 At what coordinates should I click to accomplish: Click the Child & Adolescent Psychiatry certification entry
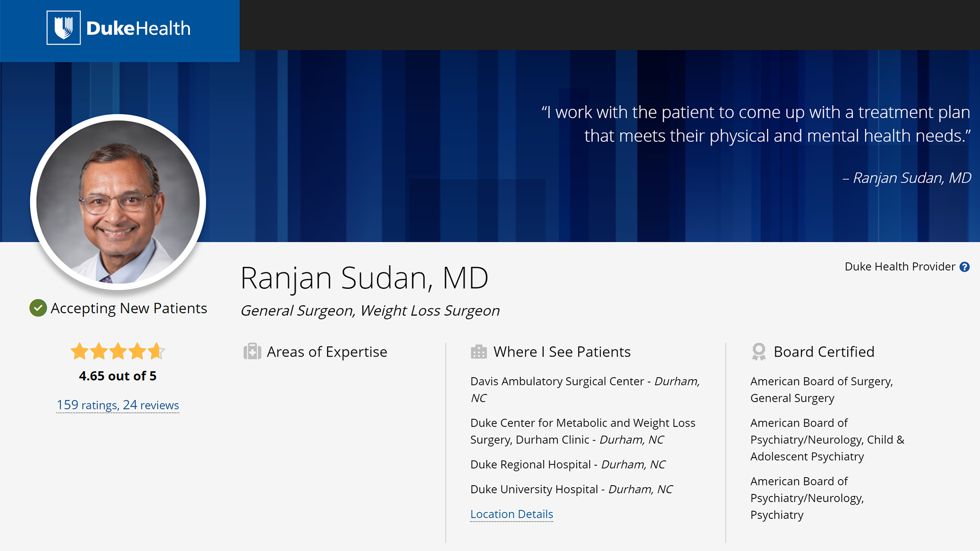(827, 440)
